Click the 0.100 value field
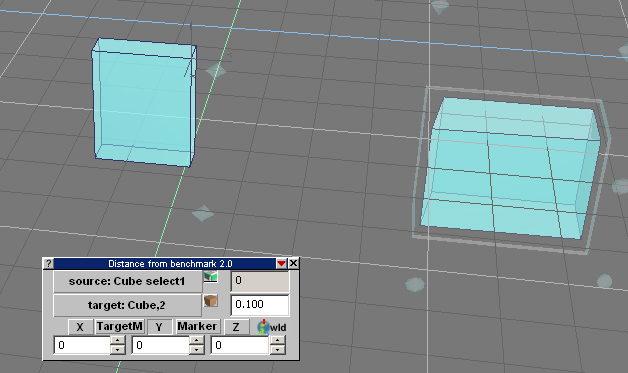 pos(260,305)
